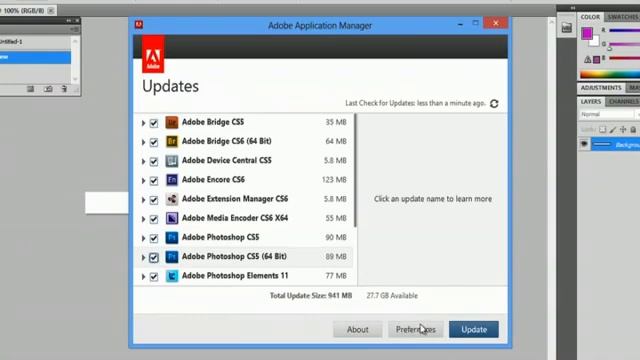This screenshot has height=360, width=640.
Task: Lock transparent pixels in Layers panel
Action: click(602, 130)
